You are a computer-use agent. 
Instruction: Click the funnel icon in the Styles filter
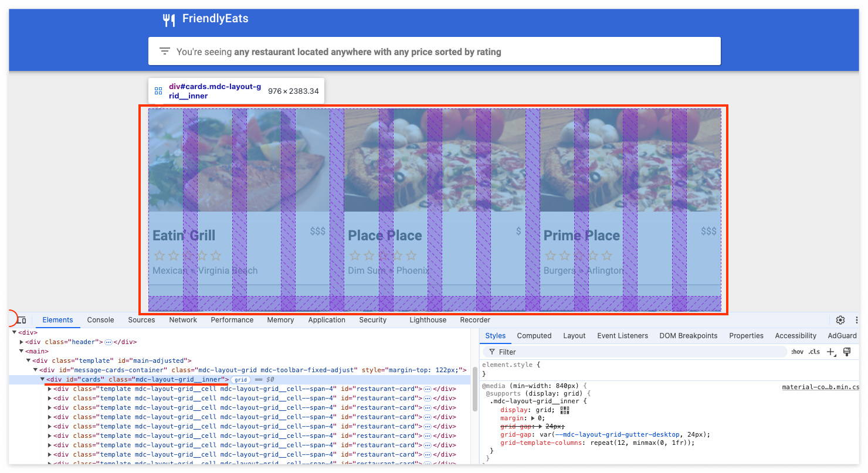491,352
